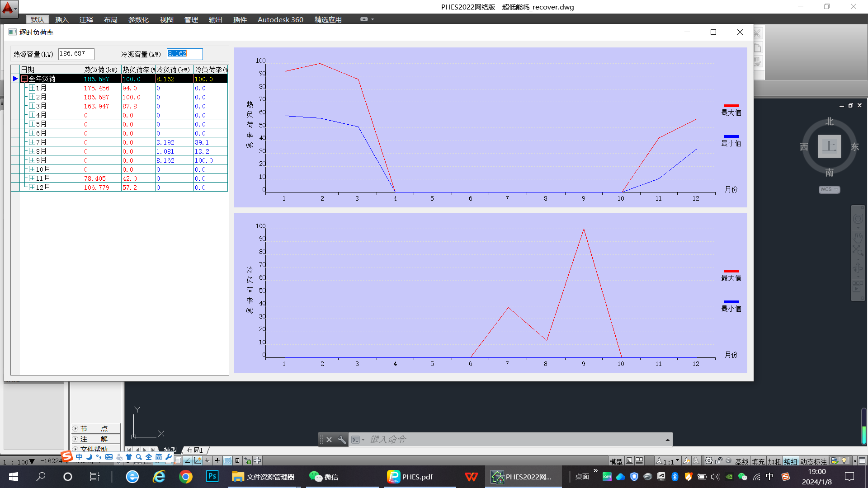Click the Autodesk application menu logo
868x488 pixels.
pyautogui.click(x=8, y=8)
